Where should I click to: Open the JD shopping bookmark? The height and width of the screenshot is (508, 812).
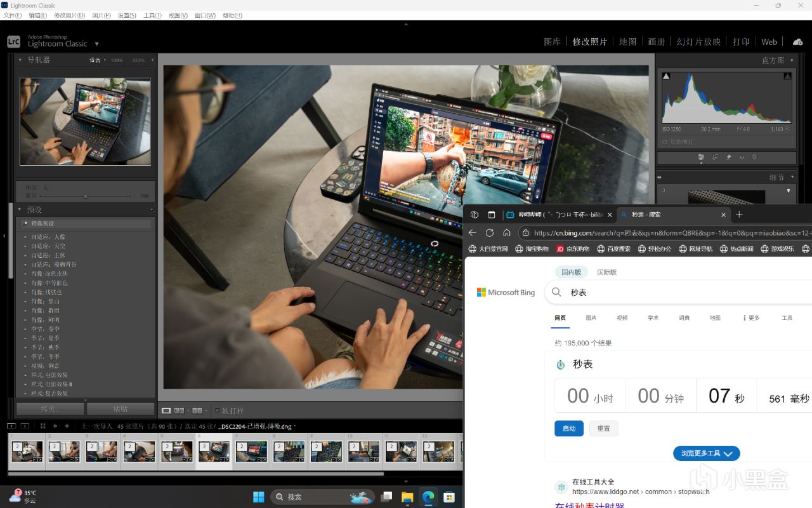point(573,249)
